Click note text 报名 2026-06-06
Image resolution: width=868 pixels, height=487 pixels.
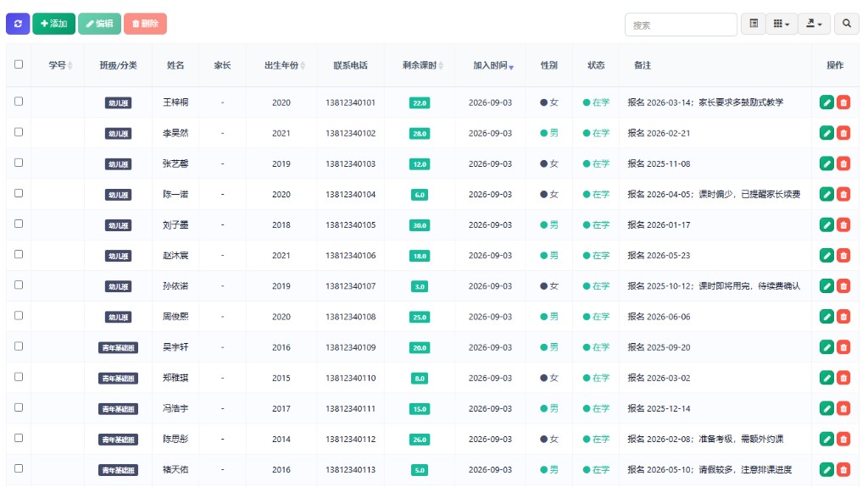click(x=659, y=317)
